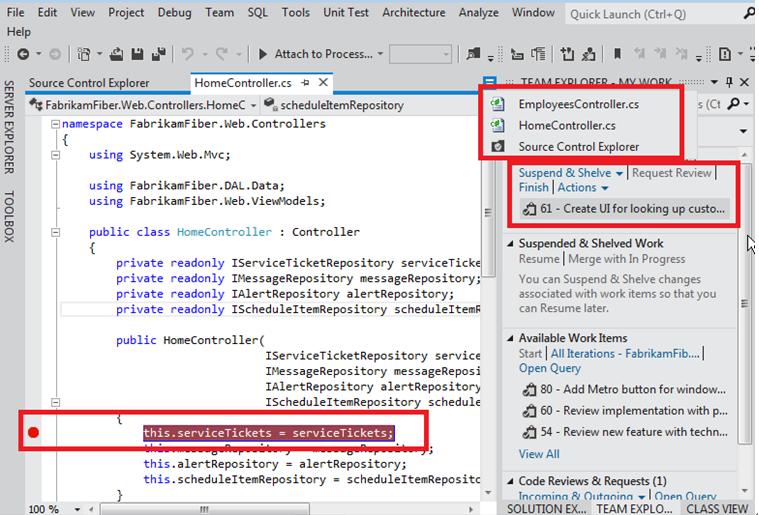
Task: Collapse the namespace FabrikamFiber.Web.Controllers block
Action: click(x=56, y=124)
